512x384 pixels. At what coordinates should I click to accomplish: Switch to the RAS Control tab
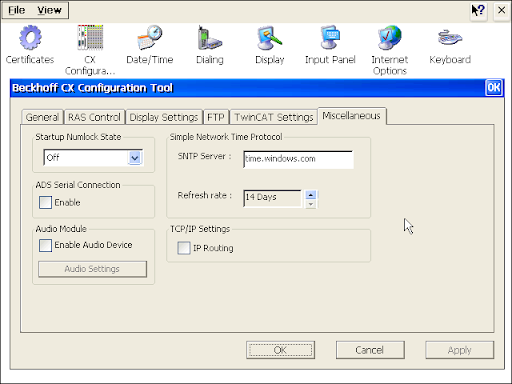94,117
